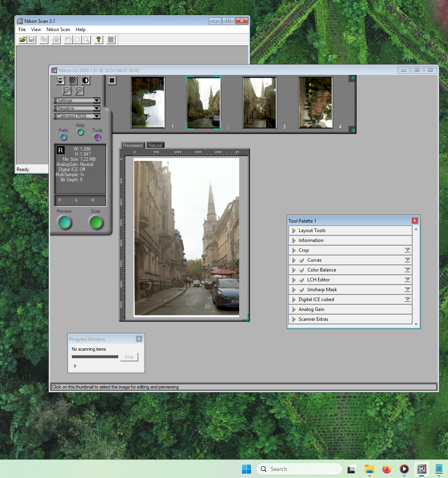Select the zoom in tool

coord(79,91)
